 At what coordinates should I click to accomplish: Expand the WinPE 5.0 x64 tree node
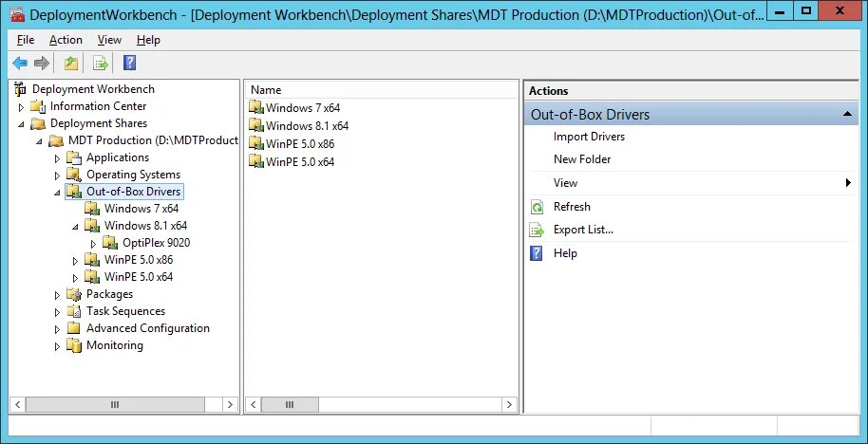pyautogui.click(x=75, y=278)
